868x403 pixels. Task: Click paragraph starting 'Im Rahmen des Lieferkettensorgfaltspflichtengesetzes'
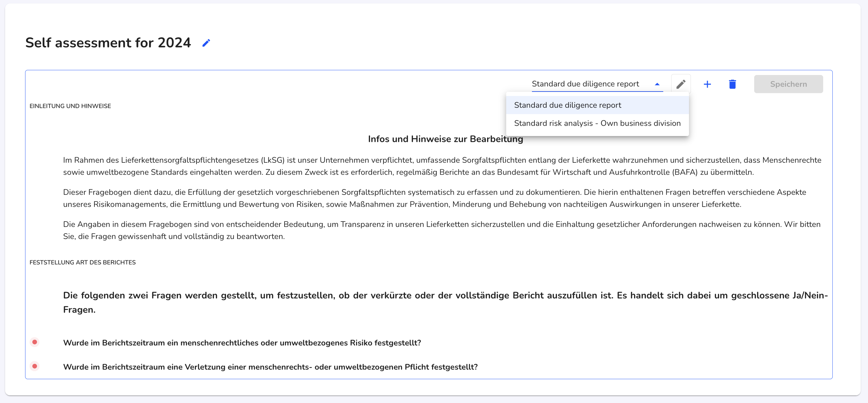point(442,166)
